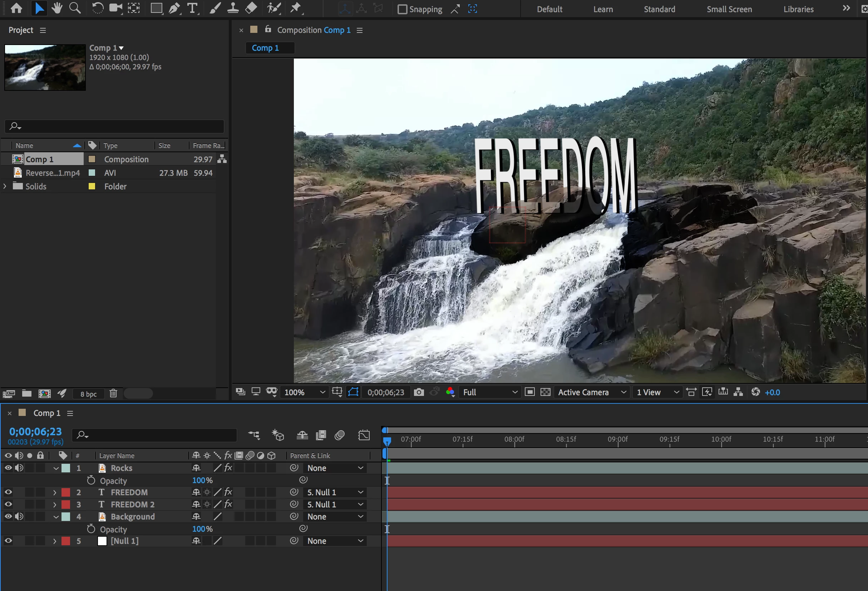This screenshot has width=868, height=591.
Task: Select the Hand tool
Action: click(x=57, y=8)
